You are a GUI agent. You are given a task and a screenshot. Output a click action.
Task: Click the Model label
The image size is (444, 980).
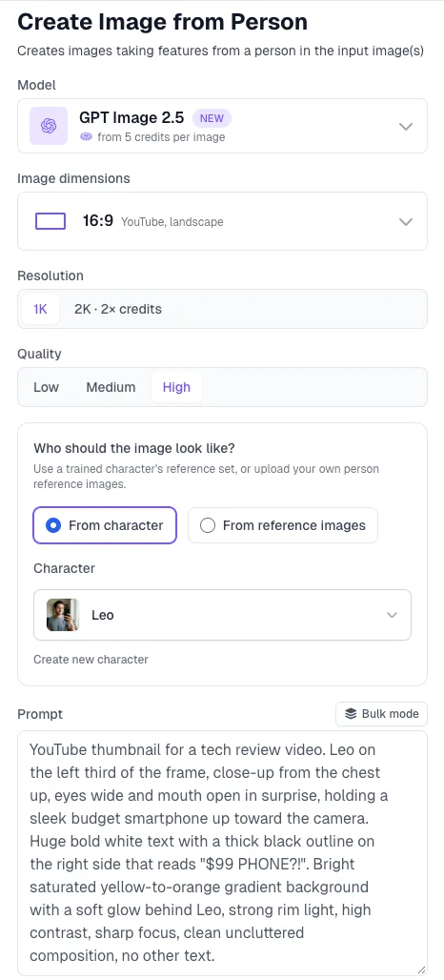(x=37, y=85)
